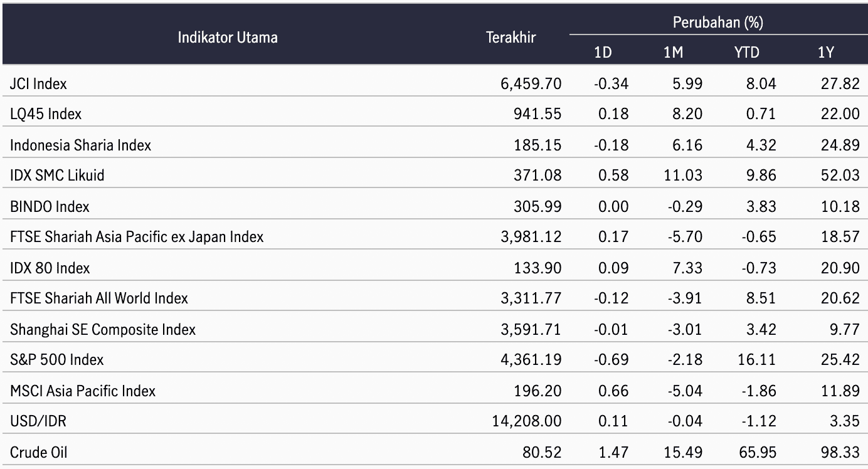The height and width of the screenshot is (469, 868).
Task: Click BINDO 1D change 0.00
Action: point(613,206)
